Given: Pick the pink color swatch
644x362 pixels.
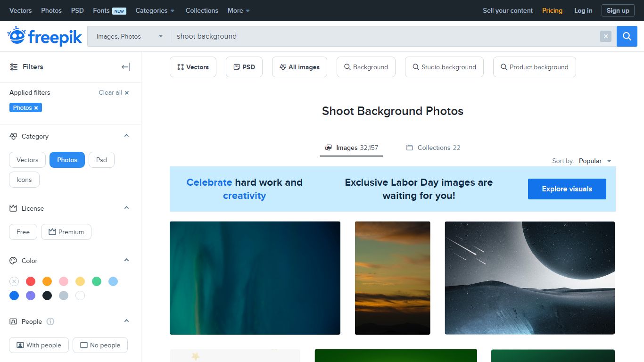Looking at the screenshot, I should click(x=64, y=281).
